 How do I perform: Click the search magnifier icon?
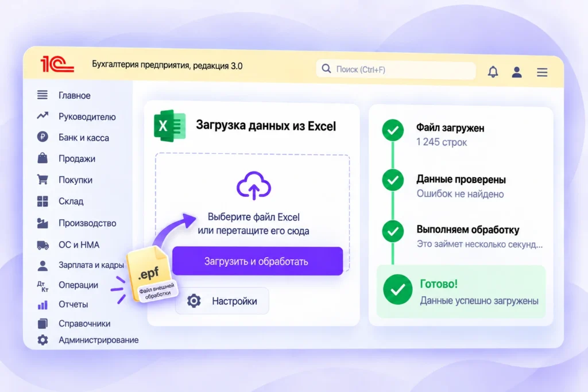tap(326, 68)
